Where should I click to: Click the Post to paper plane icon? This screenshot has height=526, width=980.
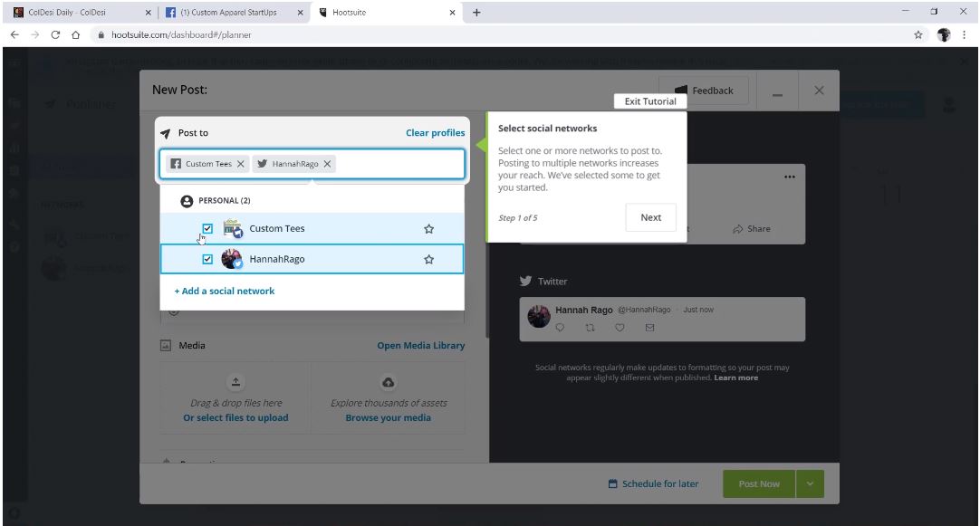click(x=165, y=133)
